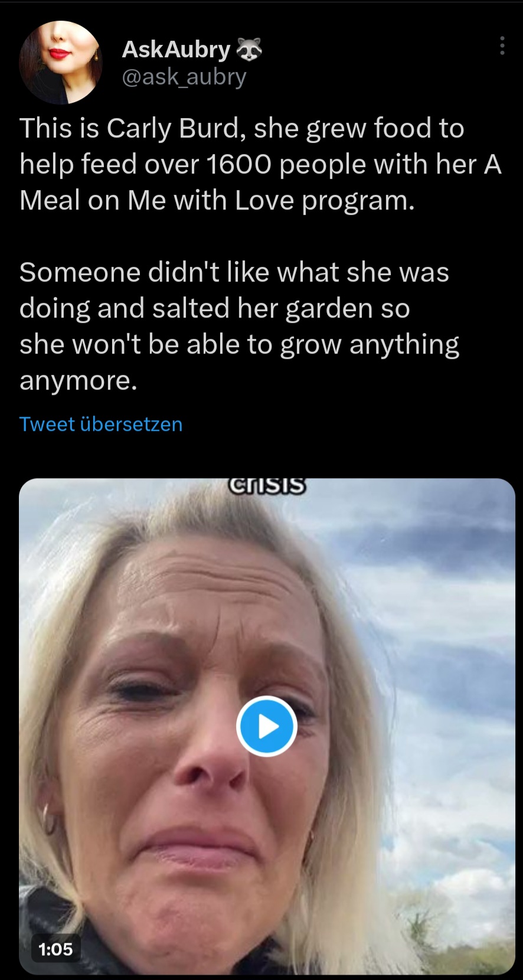Image resolution: width=523 pixels, height=980 pixels.
Task: Open AskAubry's profile picture
Action: pyautogui.click(x=61, y=63)
